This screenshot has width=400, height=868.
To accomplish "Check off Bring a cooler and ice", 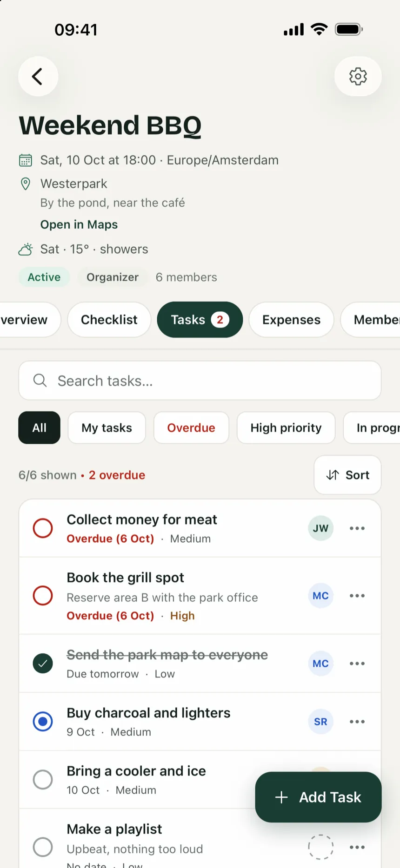I will tap(43, 780).
